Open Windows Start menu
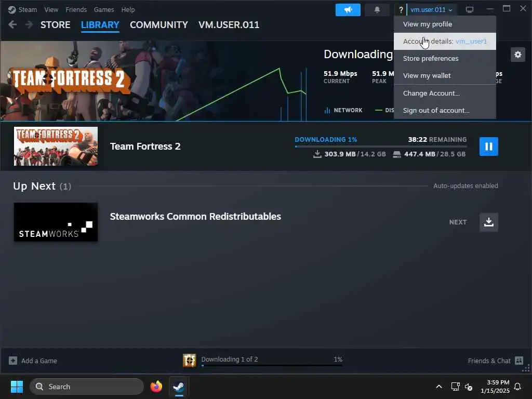 17,387
